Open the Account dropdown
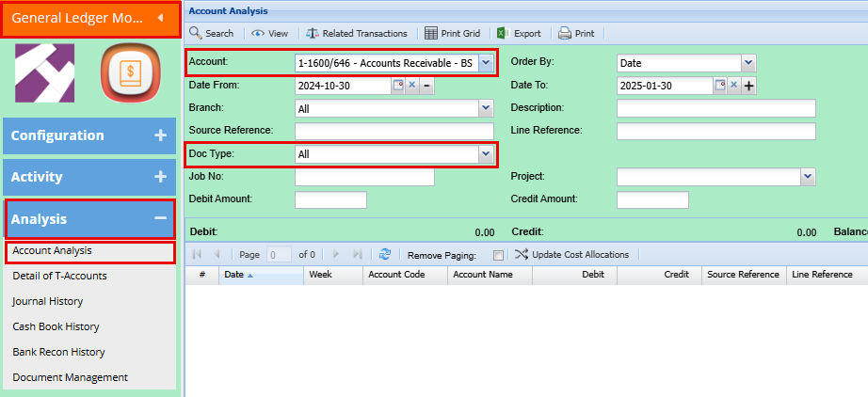The height and width of the screenshot is (397, 868). (x=486, y=63)
